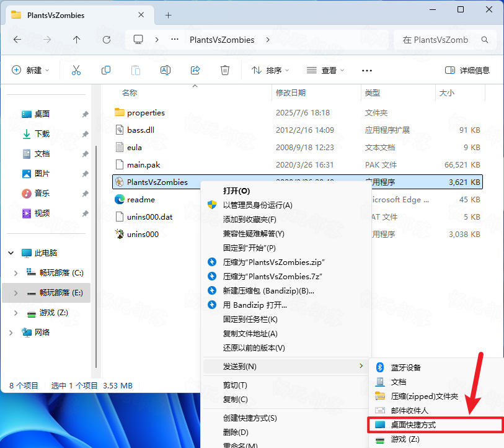Click the address bar path ellipsis
The width and height of the screenshot is (504, 448).
click(175, 39)
